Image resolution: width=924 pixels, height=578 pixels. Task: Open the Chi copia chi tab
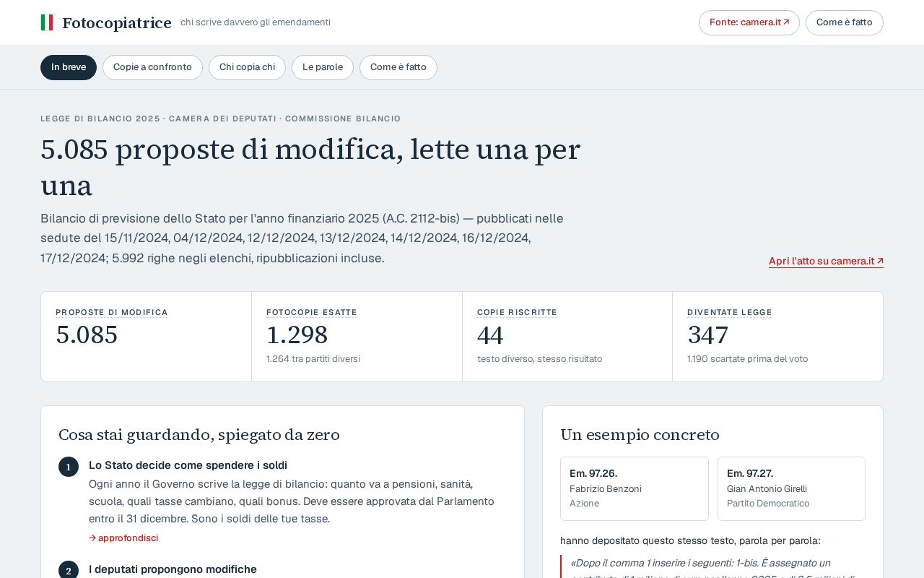(247, 67)
